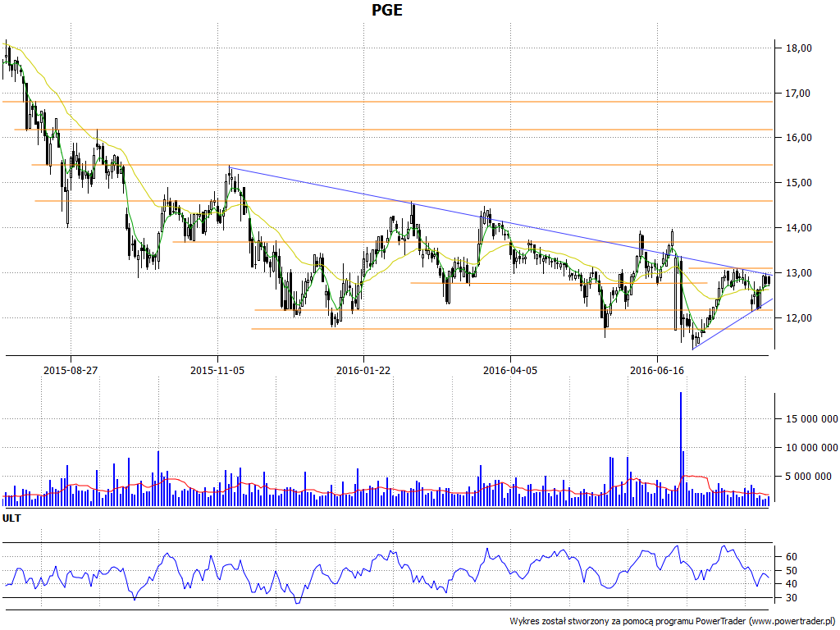Click the ULT 60 level label
The width and height of the screenshot is (840, 630).
[x=792, y=557]
